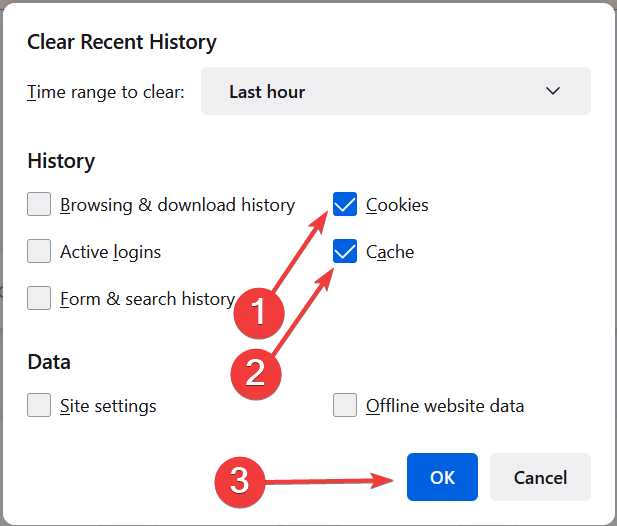Open the Last hour time range dropdown
Screen dimensions: 617x526
coord(395,91)
